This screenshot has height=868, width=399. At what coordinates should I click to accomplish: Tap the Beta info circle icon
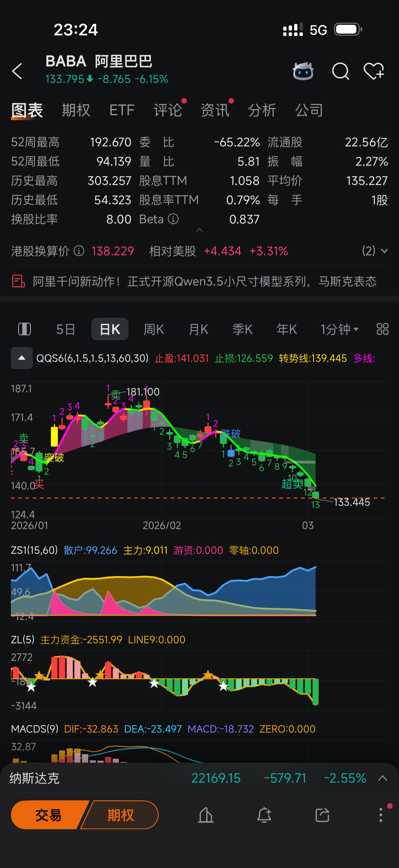pos(173,219)
